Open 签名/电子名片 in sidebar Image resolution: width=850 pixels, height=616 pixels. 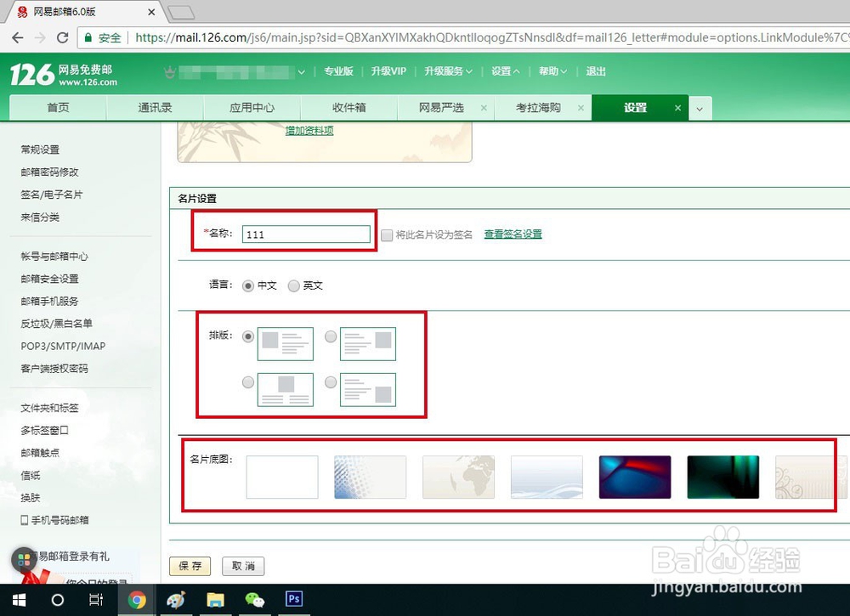tap(52, 195)
